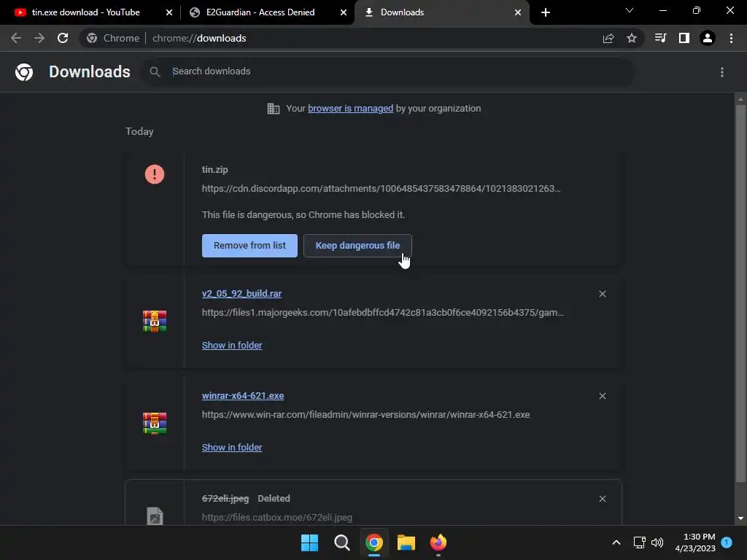The height and width of the screenshot is (560, 747).
Task: Click the deleted 672eli.jpeg file name
Action: (225, 499)
